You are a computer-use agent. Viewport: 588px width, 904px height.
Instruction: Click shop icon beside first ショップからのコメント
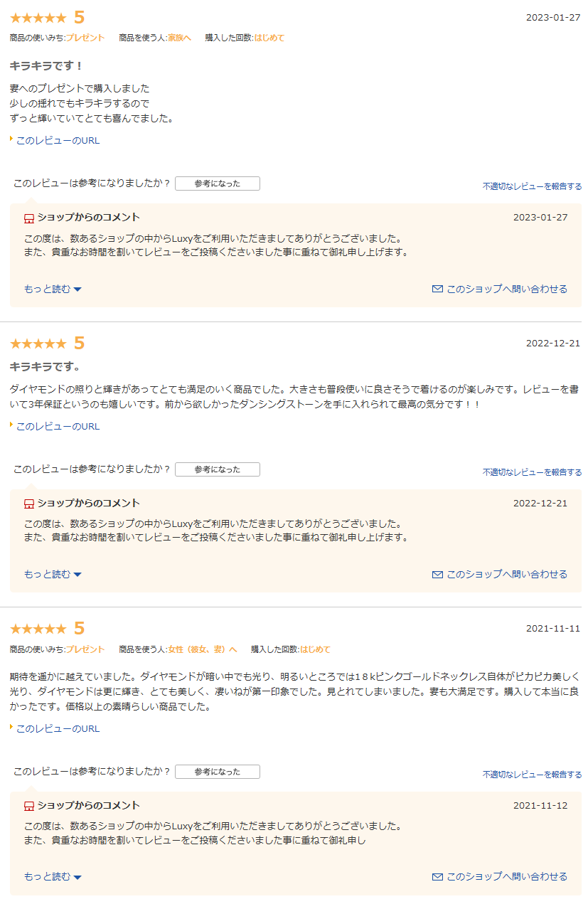29,218
